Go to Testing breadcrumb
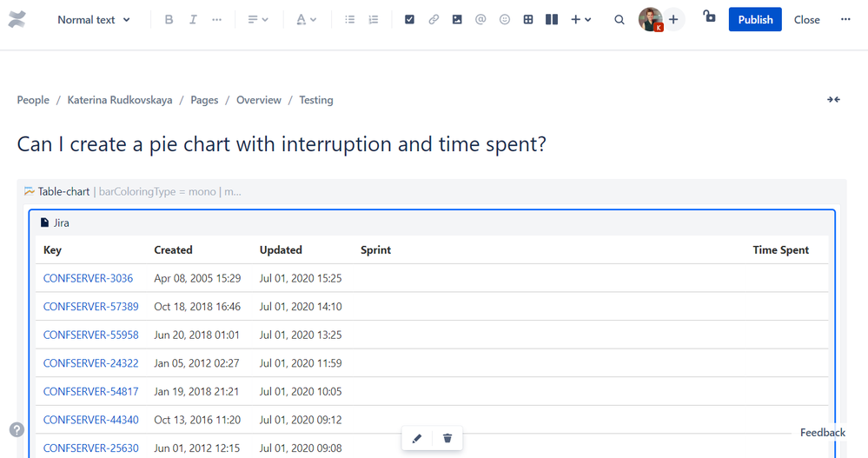Image resolution: width=868 pixels, height=458 pixels. click(x=316, y=100)
